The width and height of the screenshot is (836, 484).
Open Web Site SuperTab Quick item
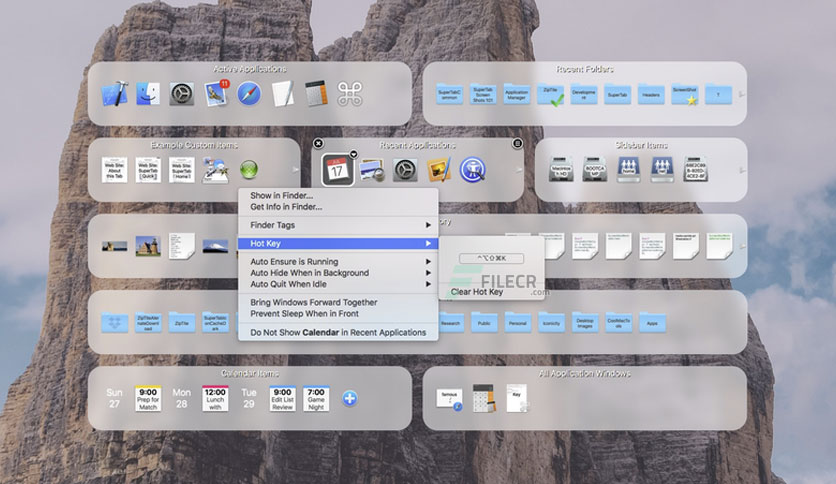[x=148, y=170]
